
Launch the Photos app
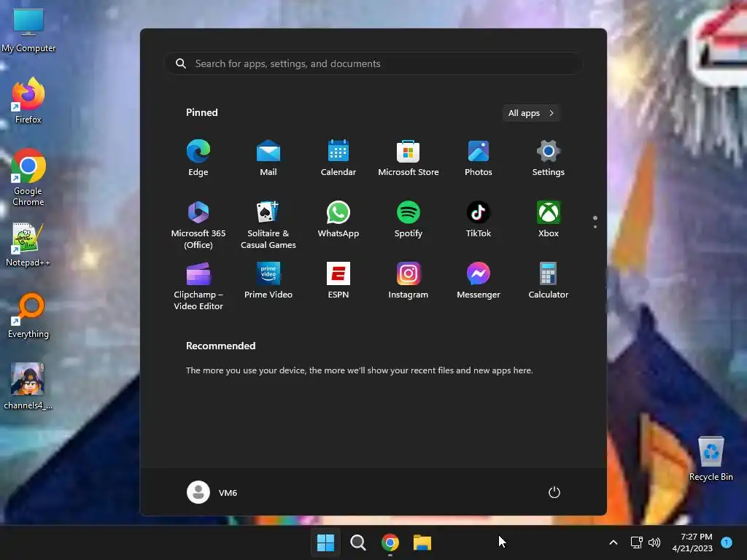[x=479, y=158]
